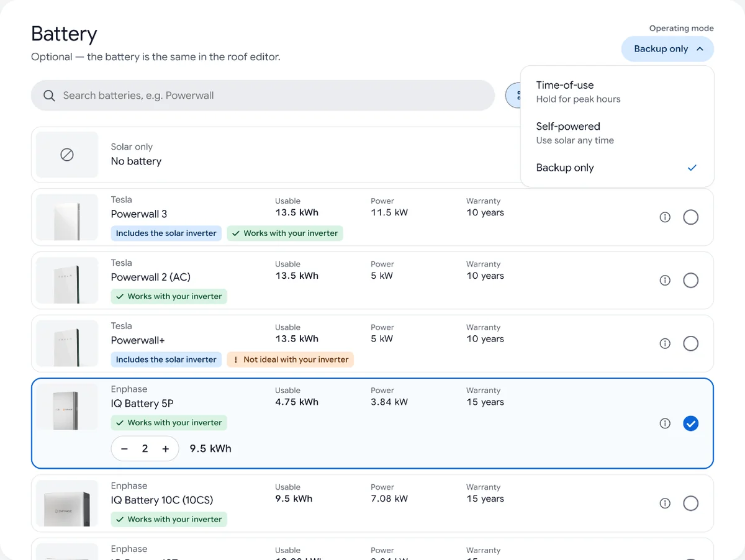Viewport: 745px width, 560px height.
Task: Open info for Tesla Powerwall 3
Action: [665, 217]
